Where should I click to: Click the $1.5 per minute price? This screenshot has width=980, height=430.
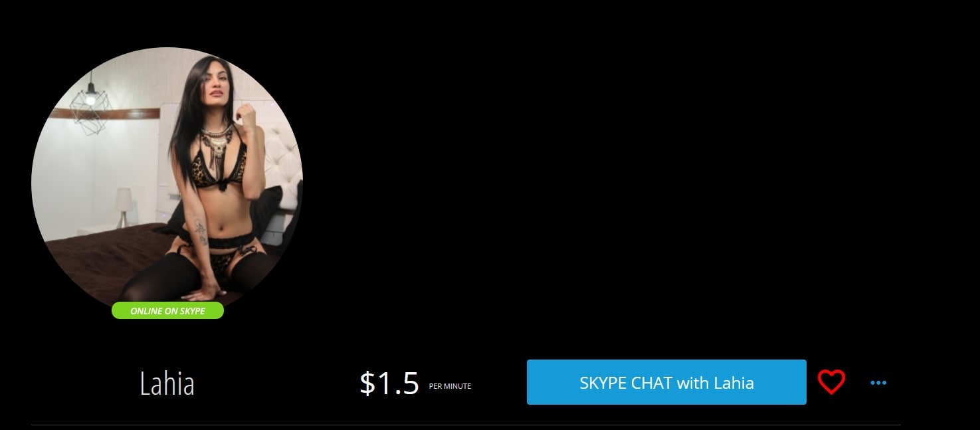[389, 383]
